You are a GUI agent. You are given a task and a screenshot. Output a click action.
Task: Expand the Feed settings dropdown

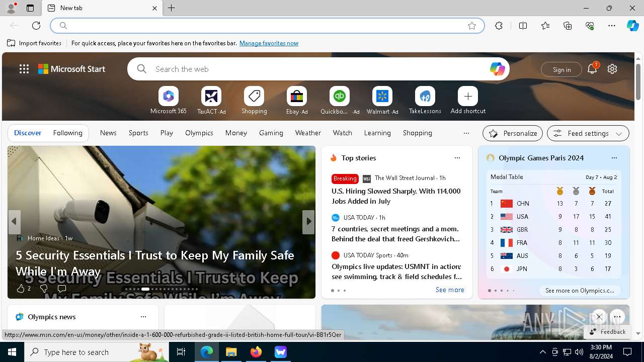[588, 133]
